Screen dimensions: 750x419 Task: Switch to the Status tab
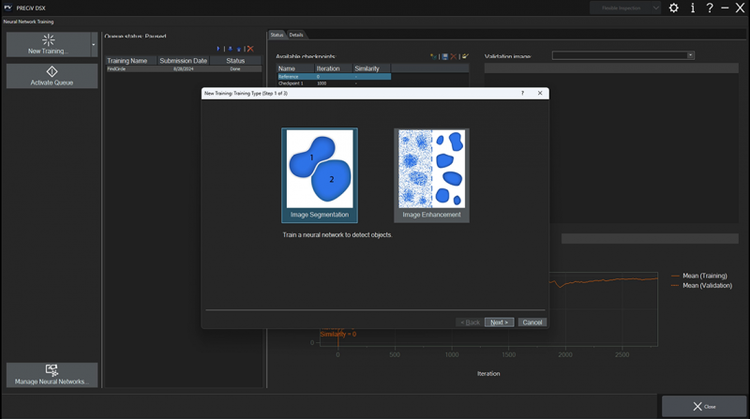(277, 35)
